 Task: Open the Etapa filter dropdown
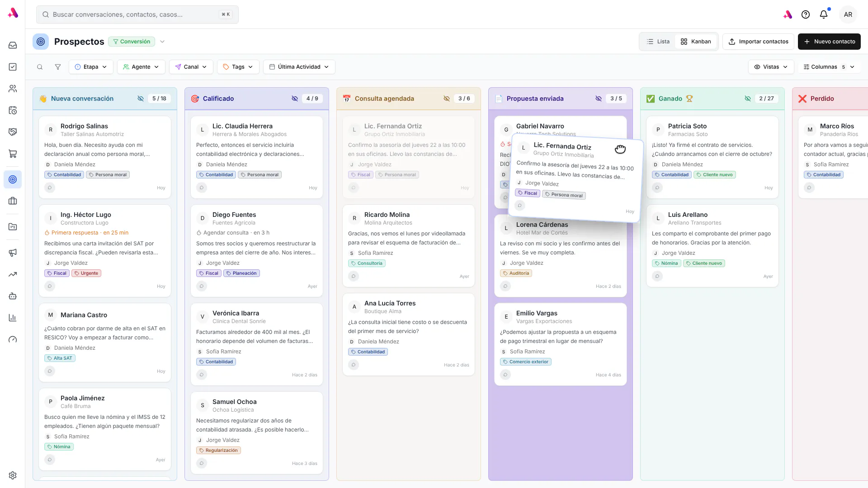tap(91, 67)
